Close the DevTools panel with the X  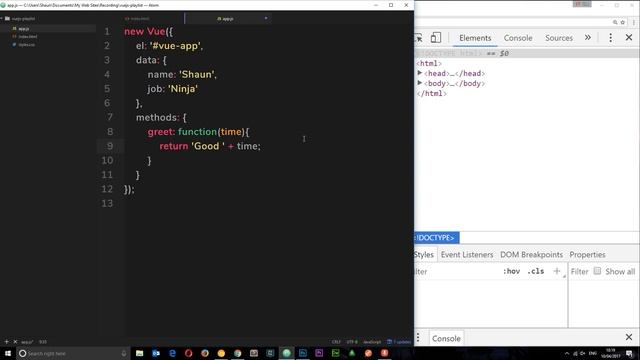click(629, 38)
